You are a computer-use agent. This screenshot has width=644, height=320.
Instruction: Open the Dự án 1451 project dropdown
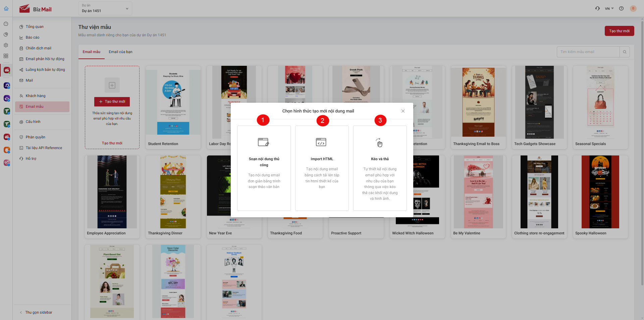coord(105,8)
